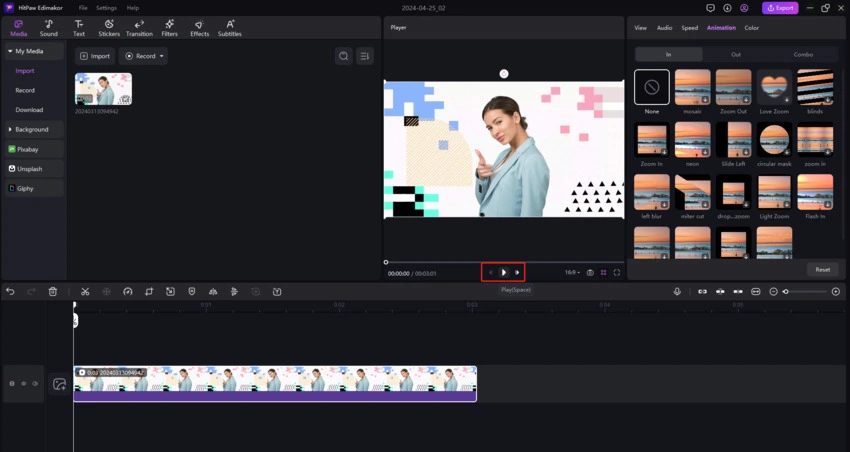Switch to the Audio tab
The width and height of the screenshot is (850, 452).
pyautogui.click(x=665, y=28)
